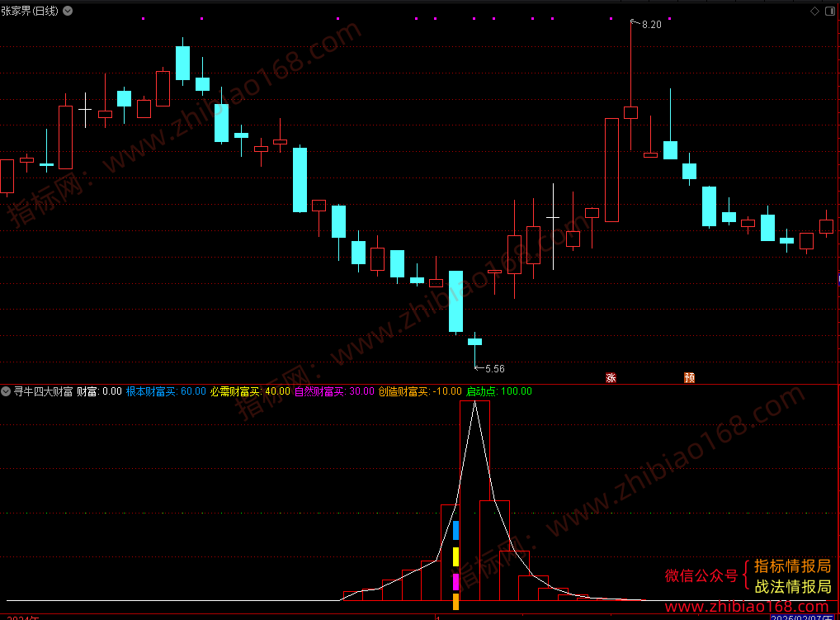This screenshot has width=840, height=620.
Task: Click the magenta signal bar in indicator
Action: pyautogui.click(x=455, y=582)
